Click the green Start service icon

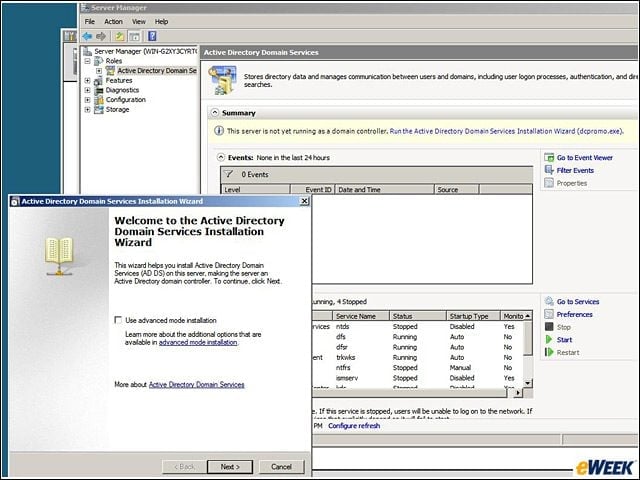coord(549,340)
